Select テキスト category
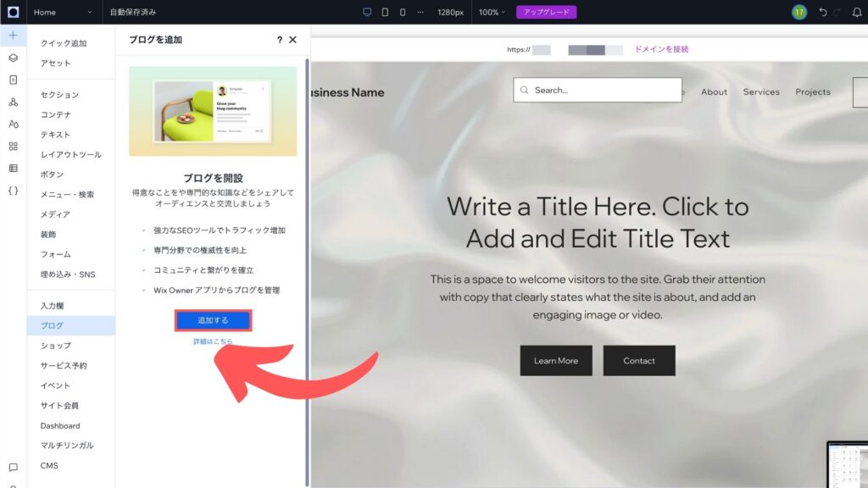This screenshot has width=868, height=488. click(x=55, y=135)
